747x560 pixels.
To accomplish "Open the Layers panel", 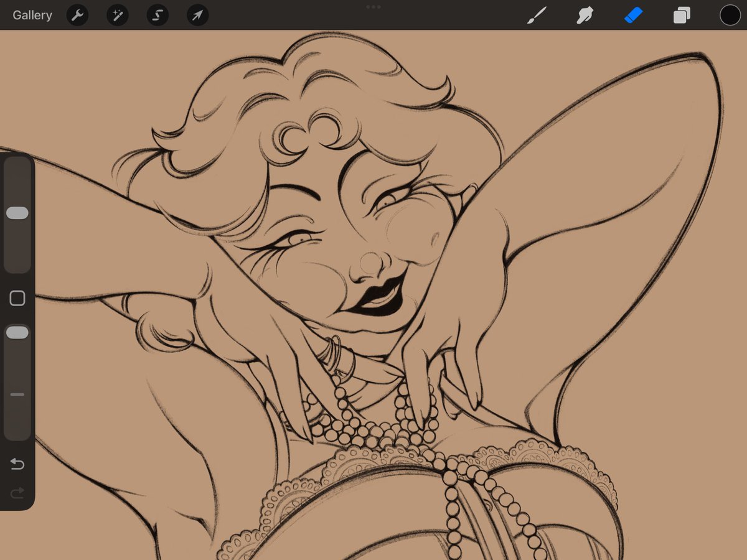I will pyautogui.click(x=682, y=16).
